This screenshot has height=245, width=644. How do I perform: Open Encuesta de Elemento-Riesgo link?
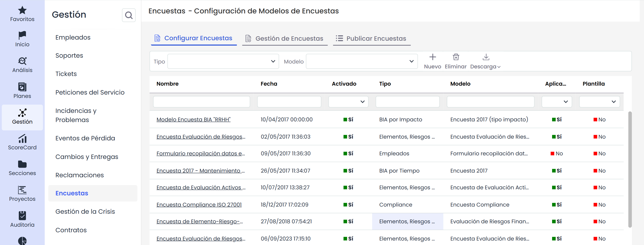200,222
